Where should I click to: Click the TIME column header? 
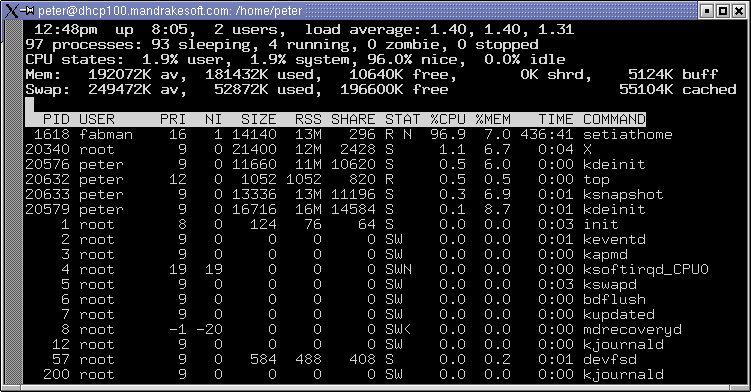point(556,119)
